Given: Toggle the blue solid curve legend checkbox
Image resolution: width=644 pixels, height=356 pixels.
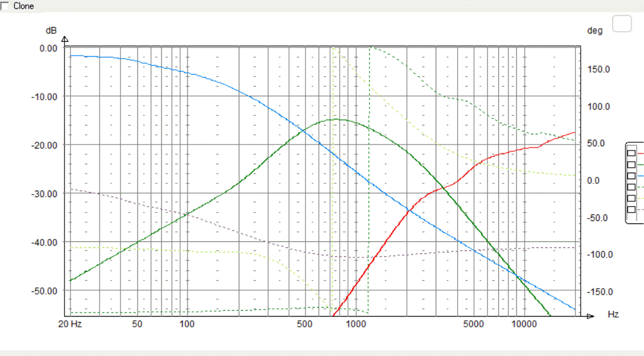Looking at the screenshot, I should coord(631,176).
